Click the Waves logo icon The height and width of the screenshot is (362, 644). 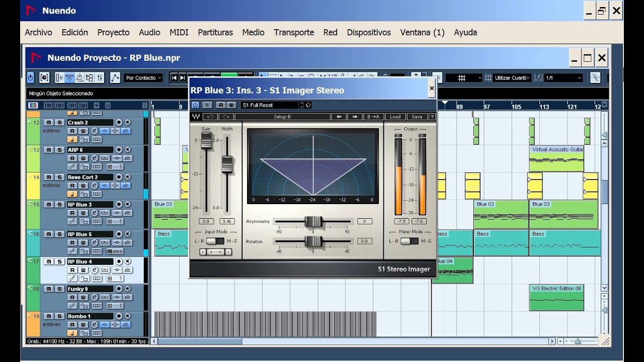pyautogui.click(x=196, y=117)
